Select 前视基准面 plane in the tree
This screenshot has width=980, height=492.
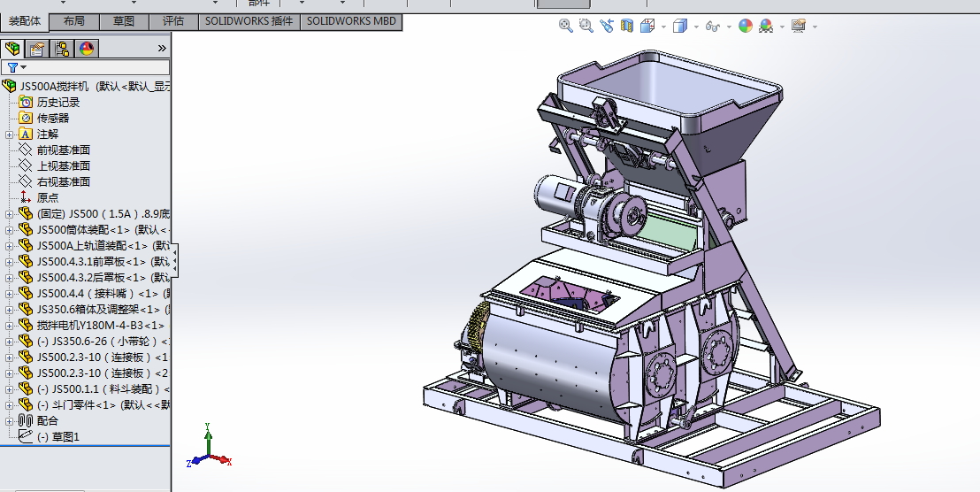click(x=63, y=150)
